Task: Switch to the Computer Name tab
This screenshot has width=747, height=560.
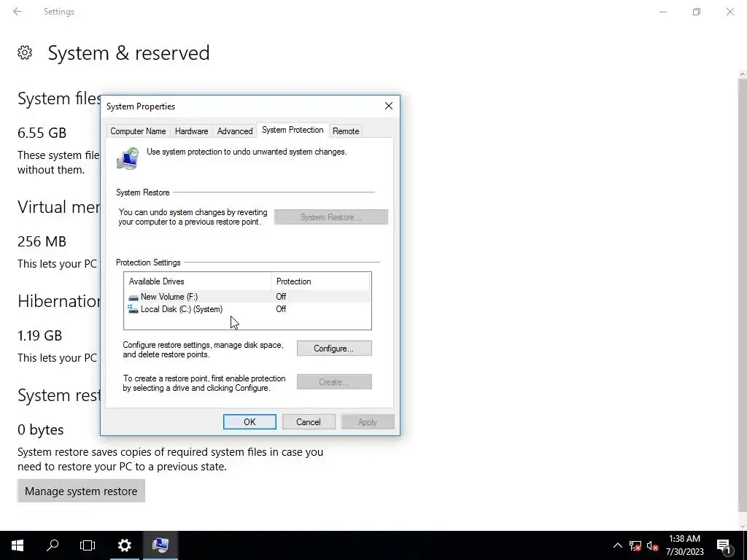Action: (138, 131)
